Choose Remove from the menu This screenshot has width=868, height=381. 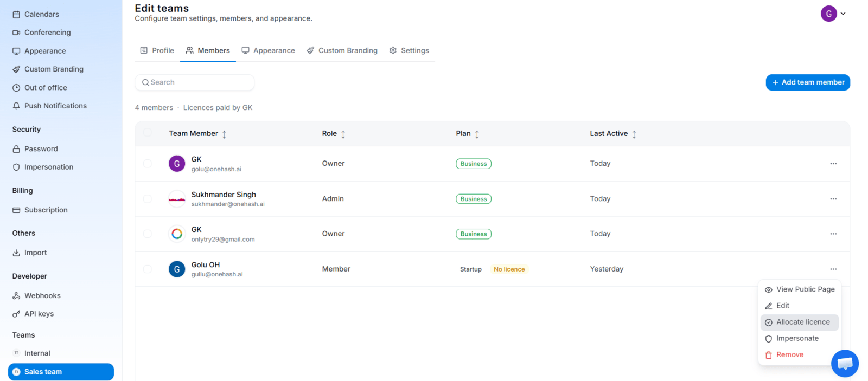(800, 355)
